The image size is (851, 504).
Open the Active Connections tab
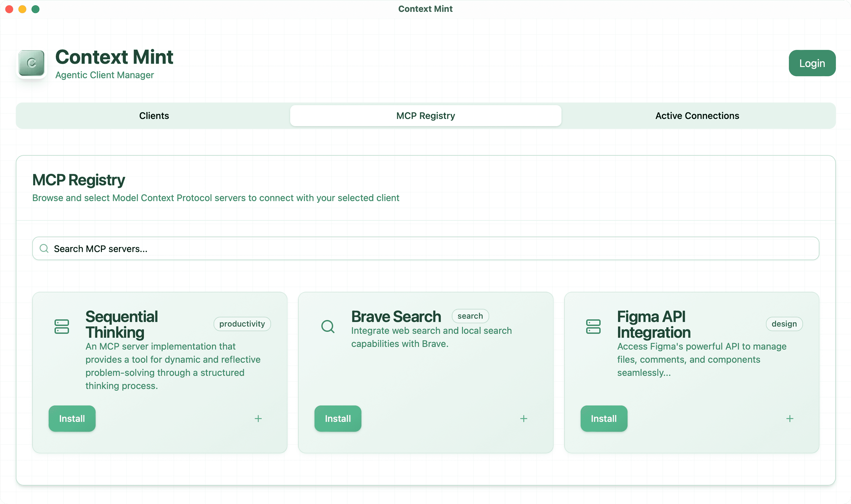click(x=697, y=115)
